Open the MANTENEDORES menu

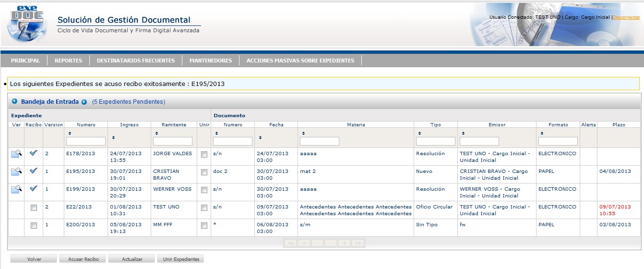pyautogui.click(x=211, y=61)
